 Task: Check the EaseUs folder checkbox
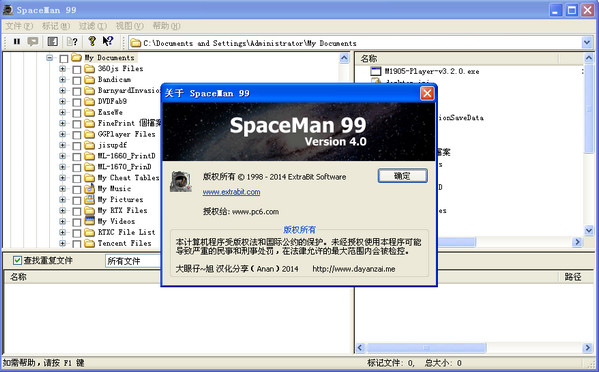77,113
